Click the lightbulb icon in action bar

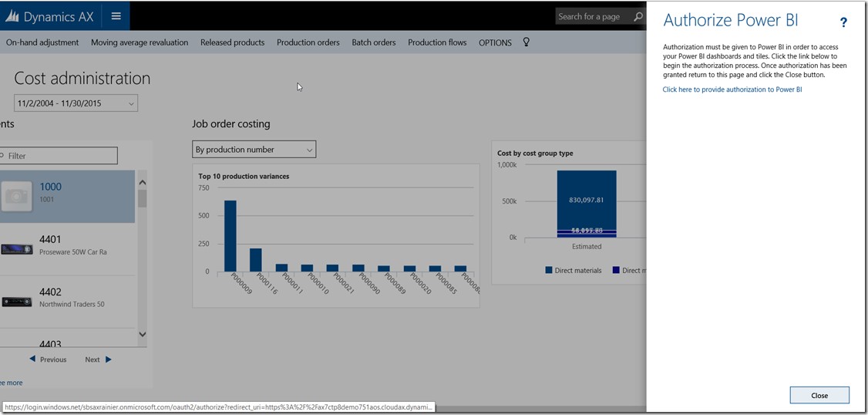pos(527,42)
